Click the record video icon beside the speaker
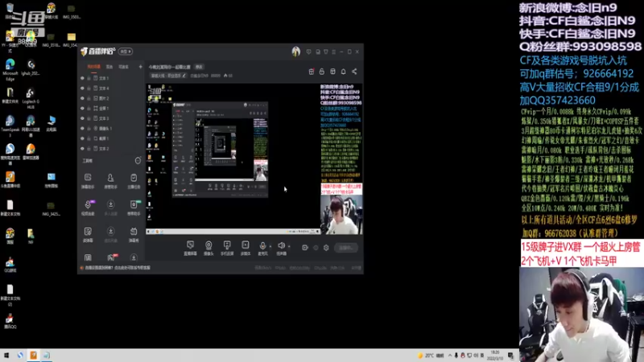This screenshot has width=644, height=362. coord(305,248)
